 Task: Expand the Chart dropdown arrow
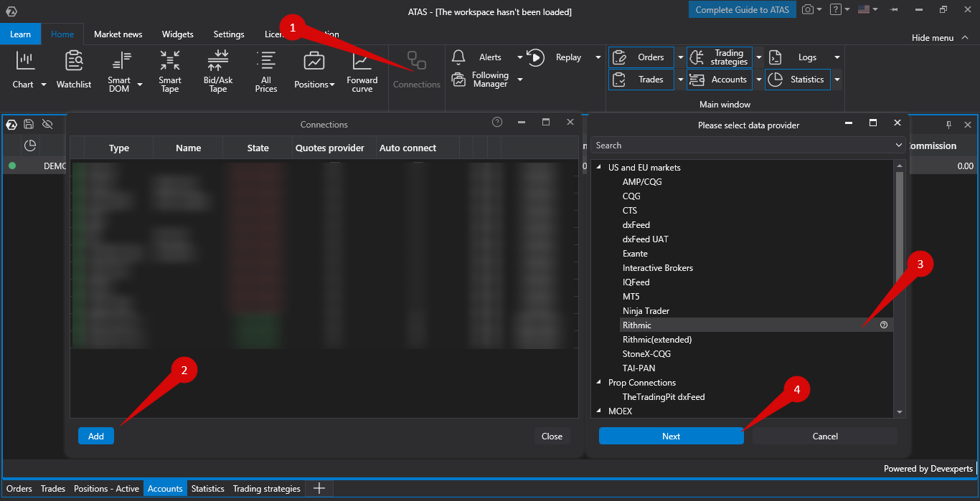(43, 85)
